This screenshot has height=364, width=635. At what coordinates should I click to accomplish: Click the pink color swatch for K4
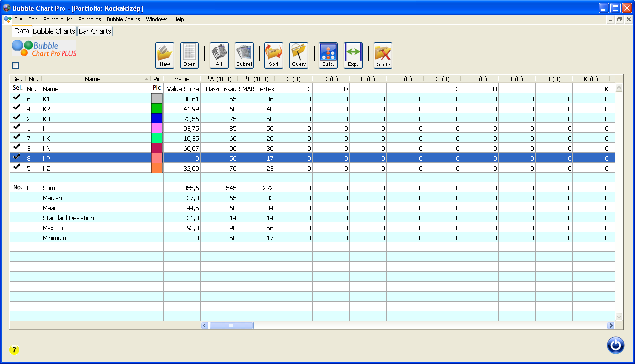point(157,128)
